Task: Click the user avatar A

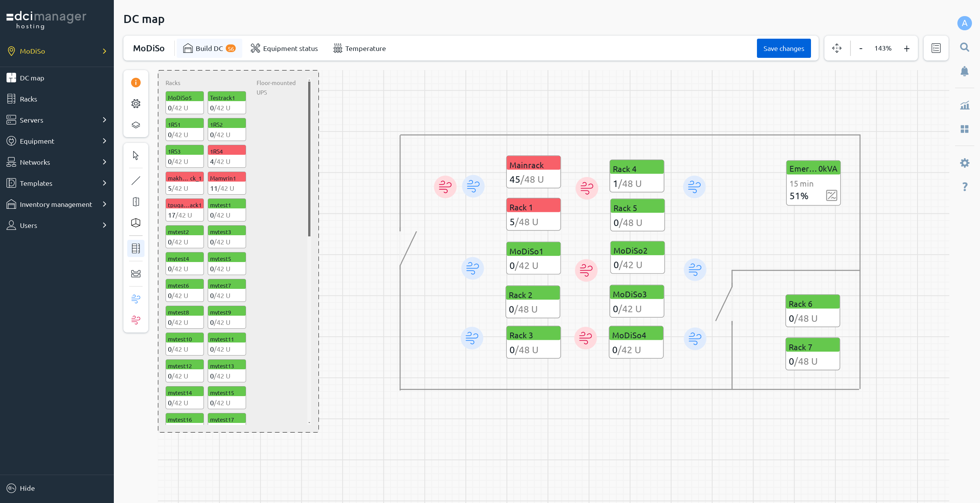Action: click(x=965, y=23)
